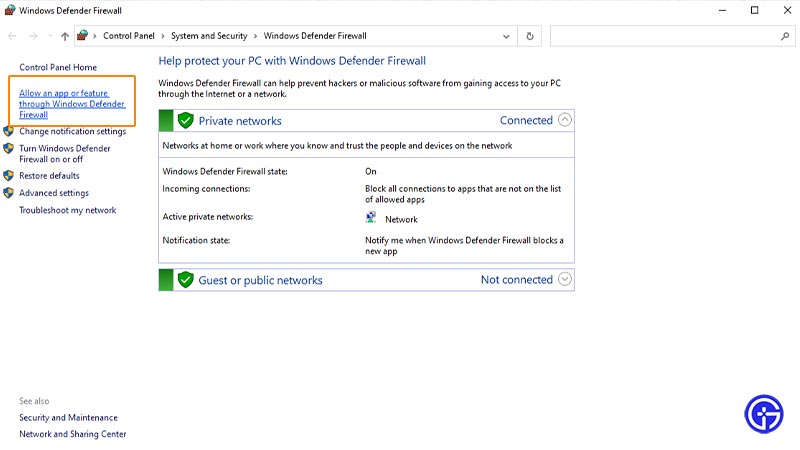Close the Windows Defender Firewall window
The width and height of the screenshot is (800, 450).
pos(787,10)
